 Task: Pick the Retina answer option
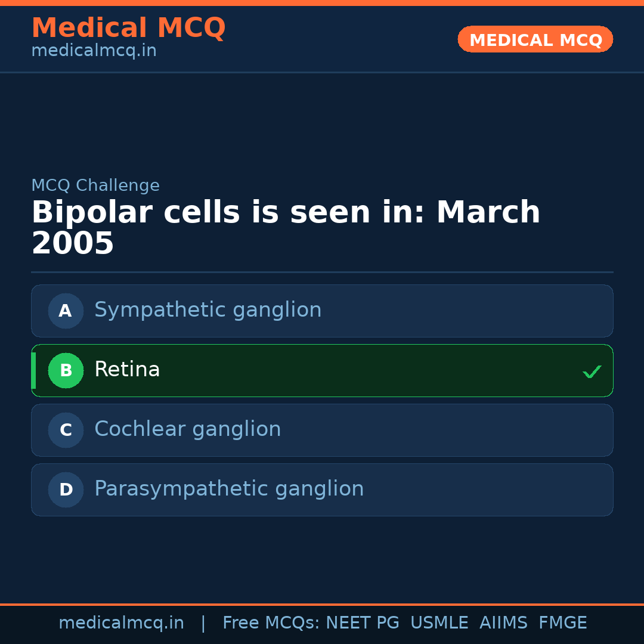[x=127, y=370]
